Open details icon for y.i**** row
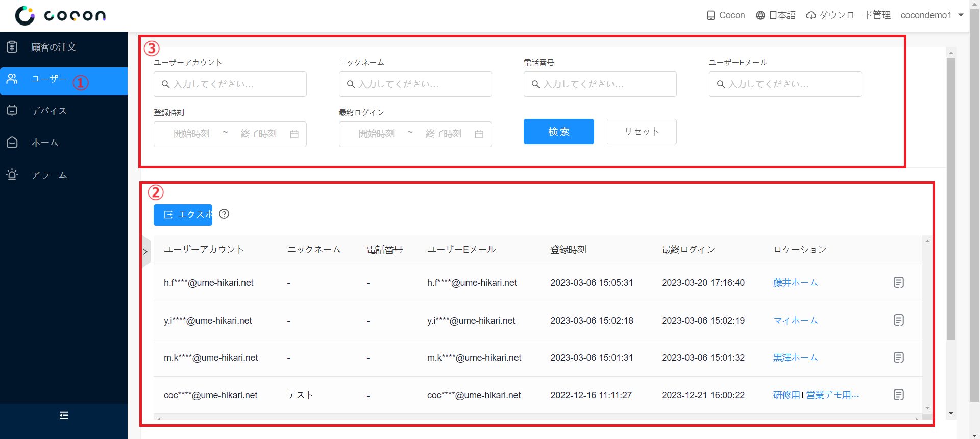This screenshot has height=439, width=980. (899, 321)
